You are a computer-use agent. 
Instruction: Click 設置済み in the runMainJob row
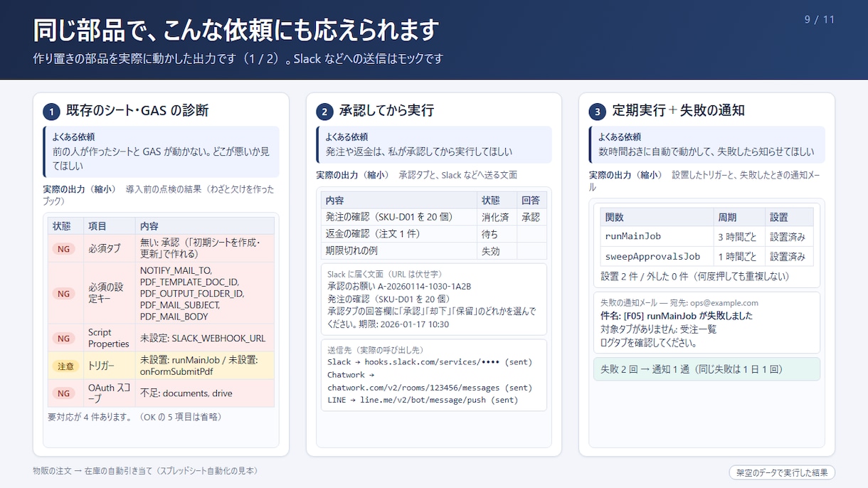point(789,237)
